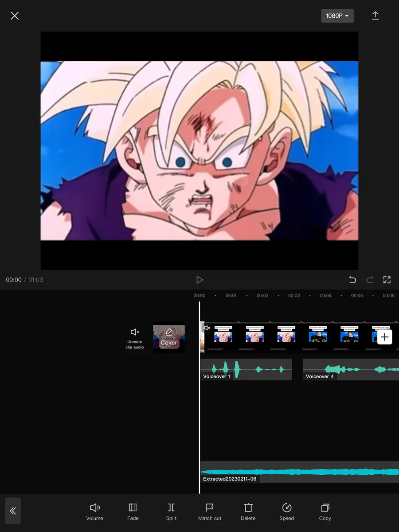Click the 00:01 mark on timeline ruler
399x532 pixels.
(x=231, y=296)
